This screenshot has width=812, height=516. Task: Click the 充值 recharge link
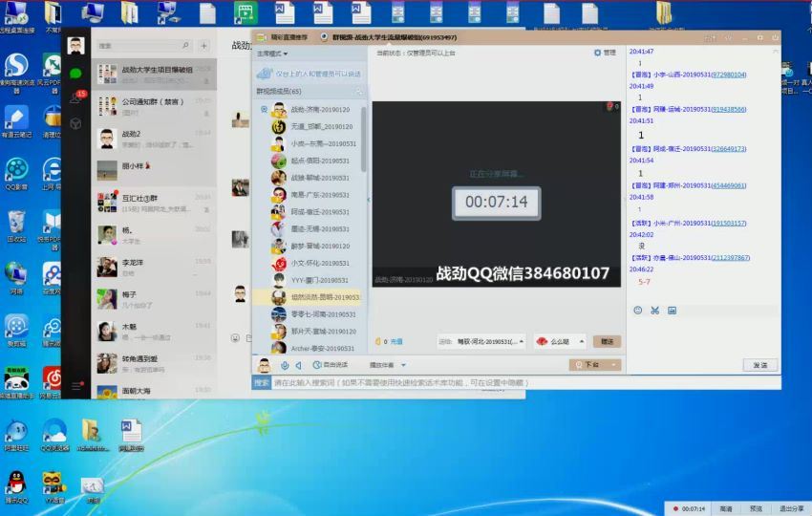(x=396, y=341)
